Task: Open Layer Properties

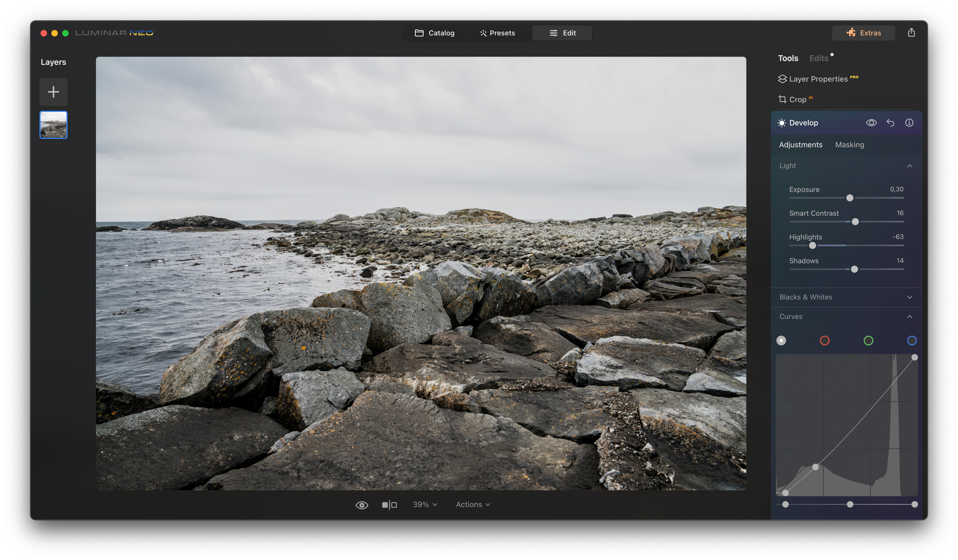Action: click(818, 79)
